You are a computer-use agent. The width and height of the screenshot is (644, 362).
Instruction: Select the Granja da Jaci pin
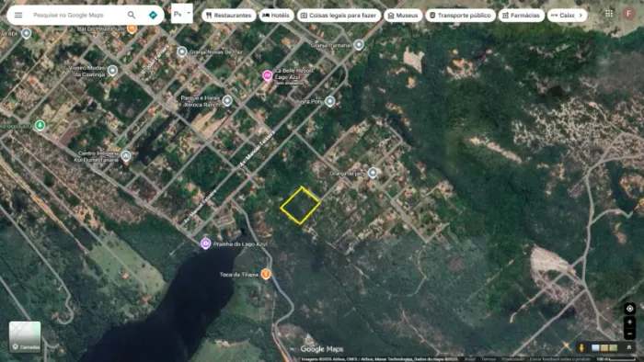(373, 173)
